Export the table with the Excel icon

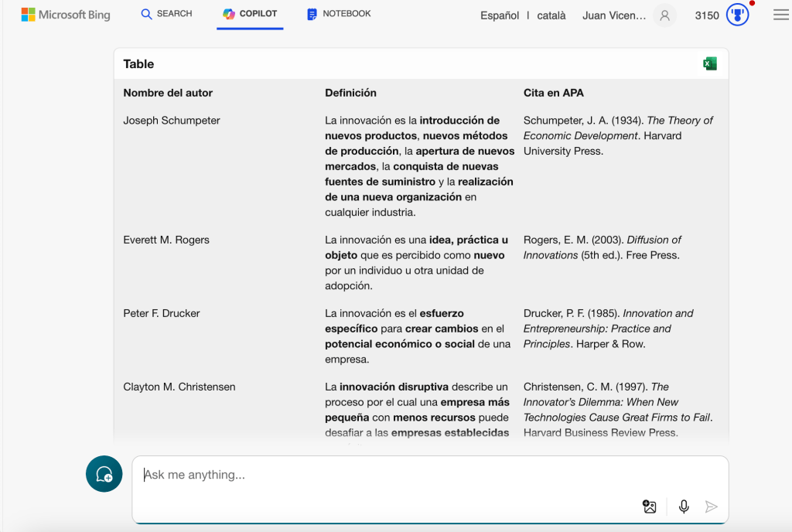coord(709,64)
